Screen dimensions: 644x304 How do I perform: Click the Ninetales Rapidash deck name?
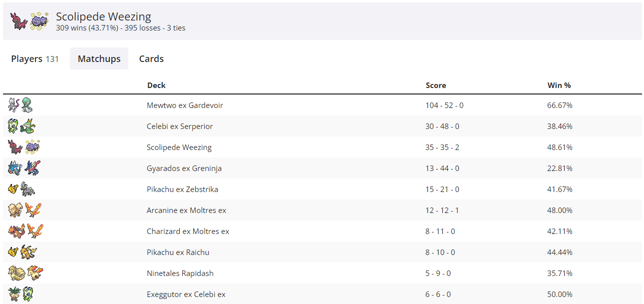click(x=180, y=273)
